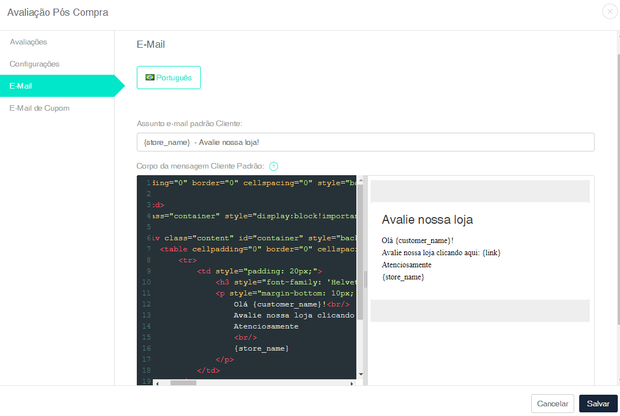Save changes with the Salvar button
Screen dimensions: 620x416
click(598, 403)
